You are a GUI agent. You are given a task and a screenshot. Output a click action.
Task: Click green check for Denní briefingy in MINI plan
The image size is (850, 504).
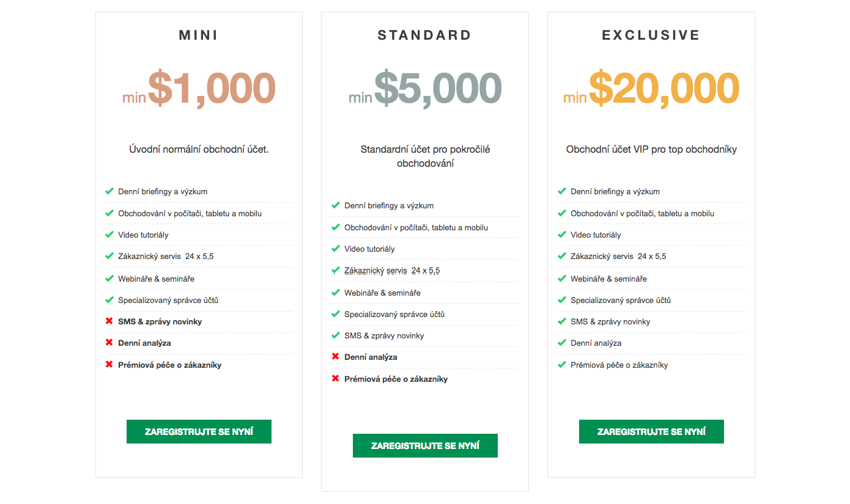click(109, 191)
